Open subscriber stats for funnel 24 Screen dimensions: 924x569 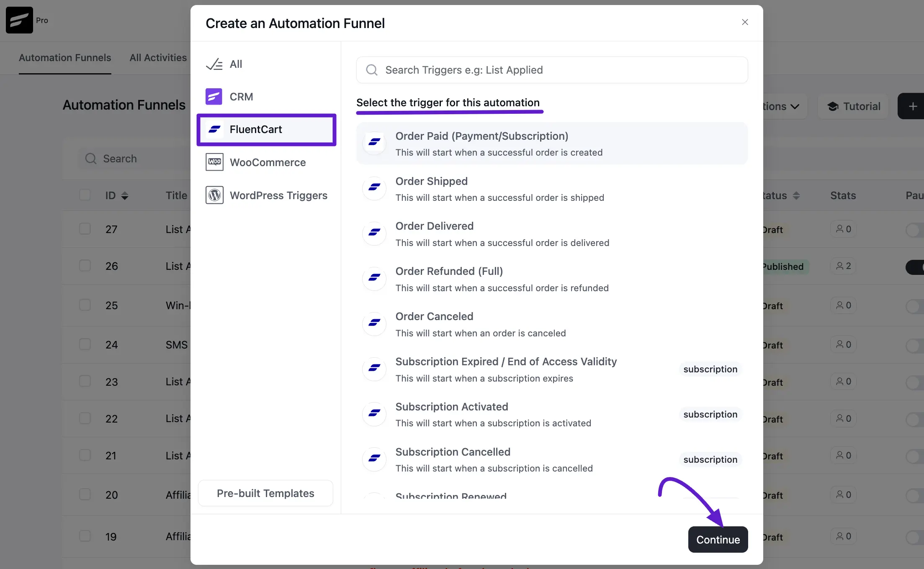843,344
